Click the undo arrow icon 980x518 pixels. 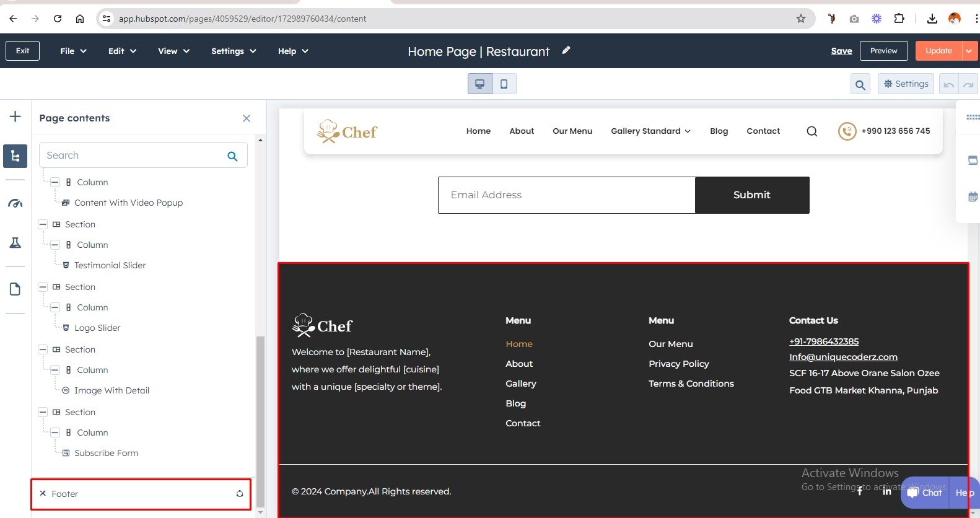pyautogui.click(x=948, y=84)
